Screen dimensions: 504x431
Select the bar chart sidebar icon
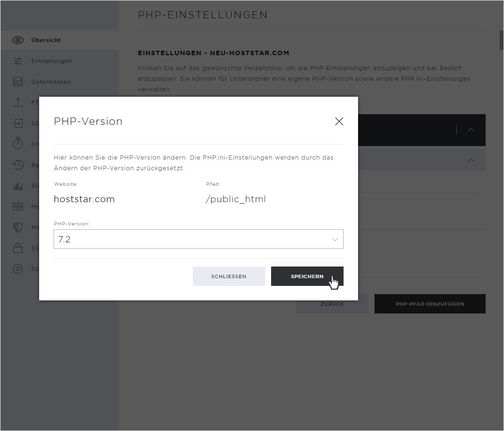(18, 186)
